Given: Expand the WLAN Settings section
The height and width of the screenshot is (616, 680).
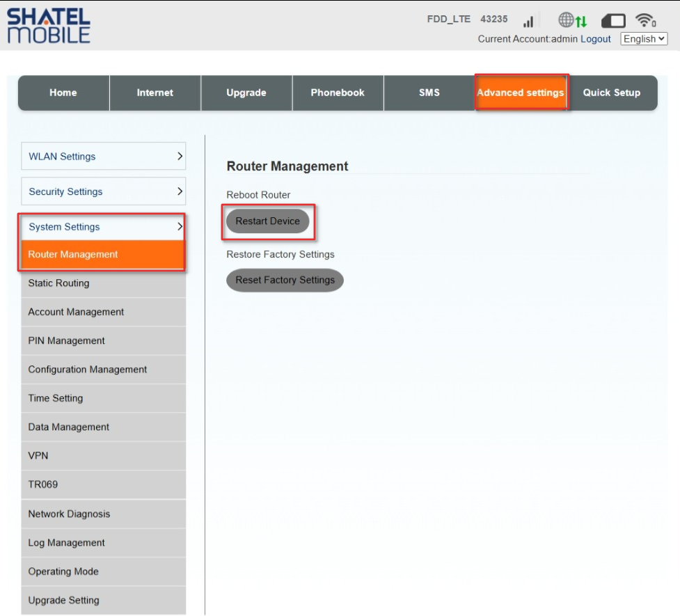Looking at the screenshot, I should point(103,156).
